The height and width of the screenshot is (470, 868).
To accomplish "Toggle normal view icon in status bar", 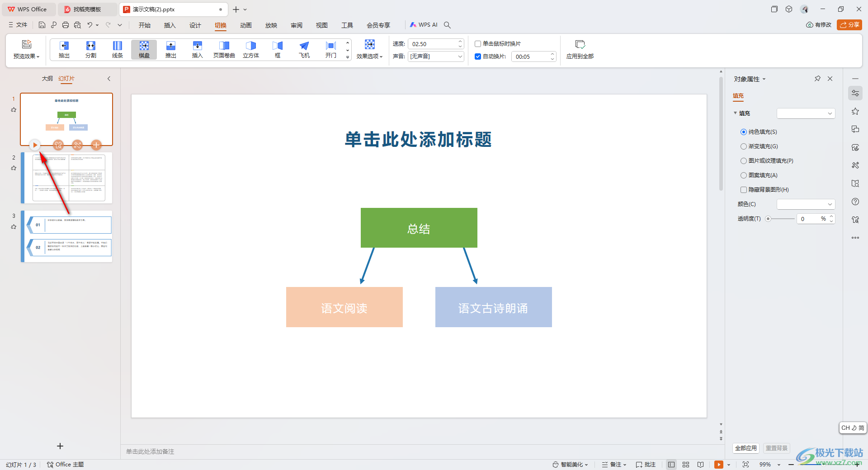I will [671, 465].
